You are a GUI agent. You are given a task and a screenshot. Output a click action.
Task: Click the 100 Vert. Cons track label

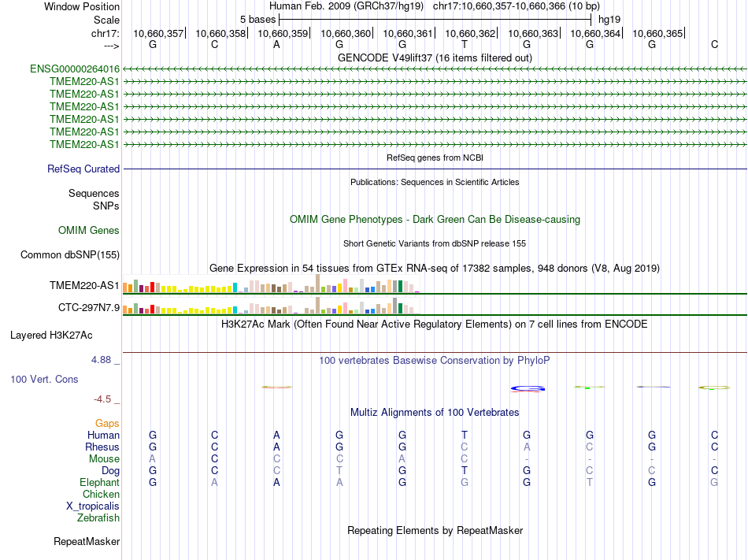pyautogui.click(x=44, y=379)
